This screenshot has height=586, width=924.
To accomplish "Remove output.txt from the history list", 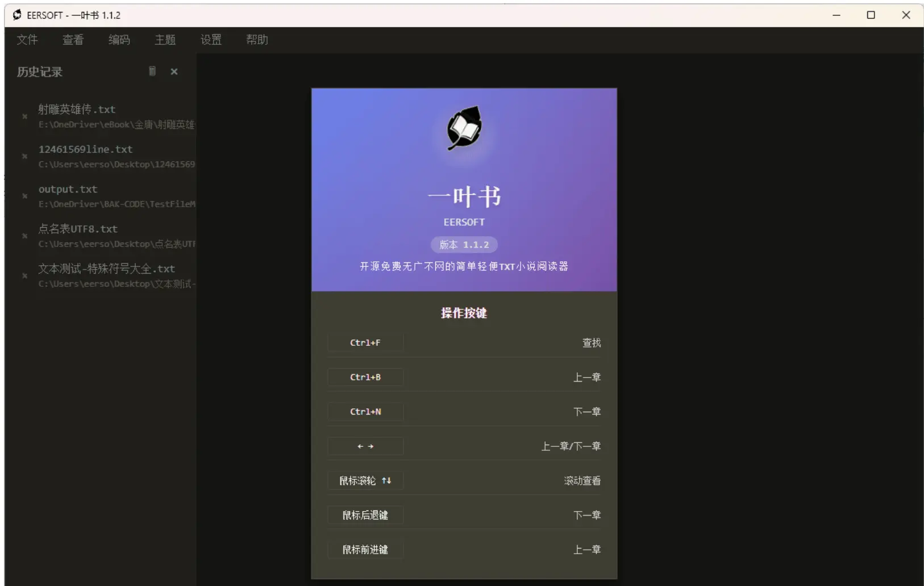I will tap(24, 196).
